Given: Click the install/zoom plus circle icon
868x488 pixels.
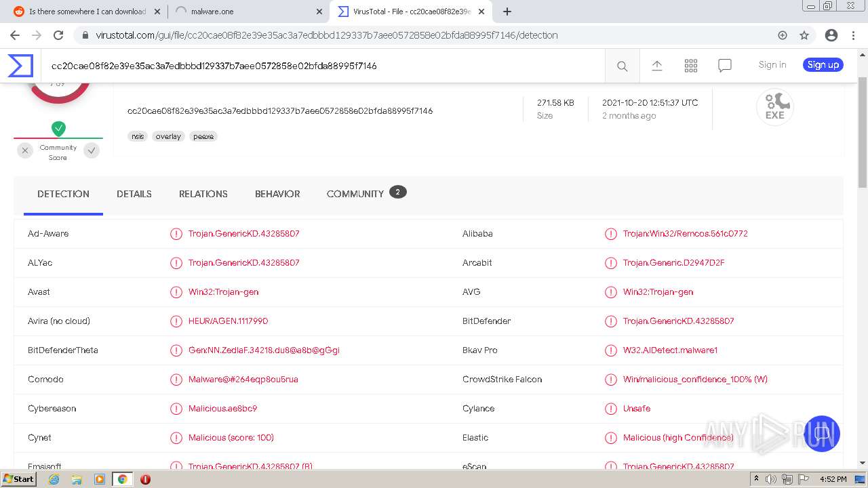Looking at the screenshot, I should (783, 35).
